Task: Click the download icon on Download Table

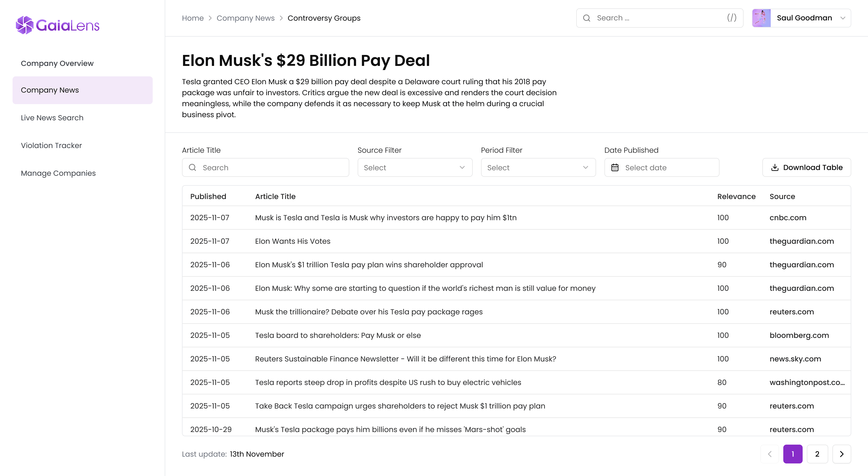Action: [x=775, y=168]
